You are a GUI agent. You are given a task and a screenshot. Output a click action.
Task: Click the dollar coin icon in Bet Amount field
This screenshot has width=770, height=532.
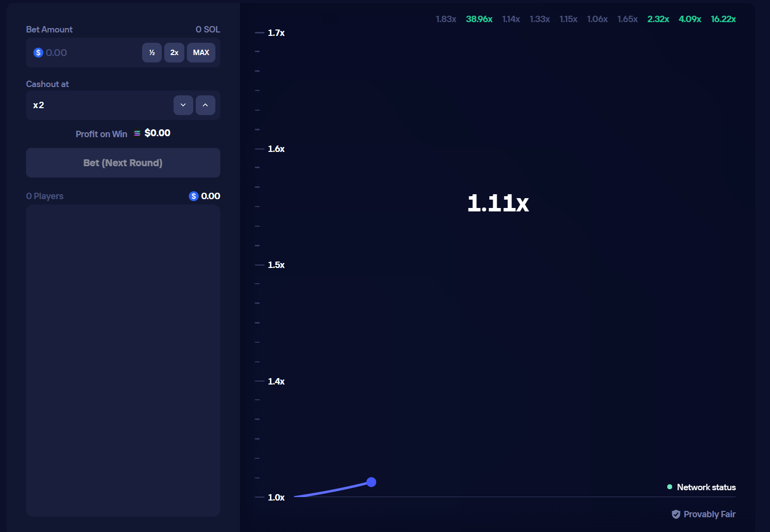click(38, 53)
